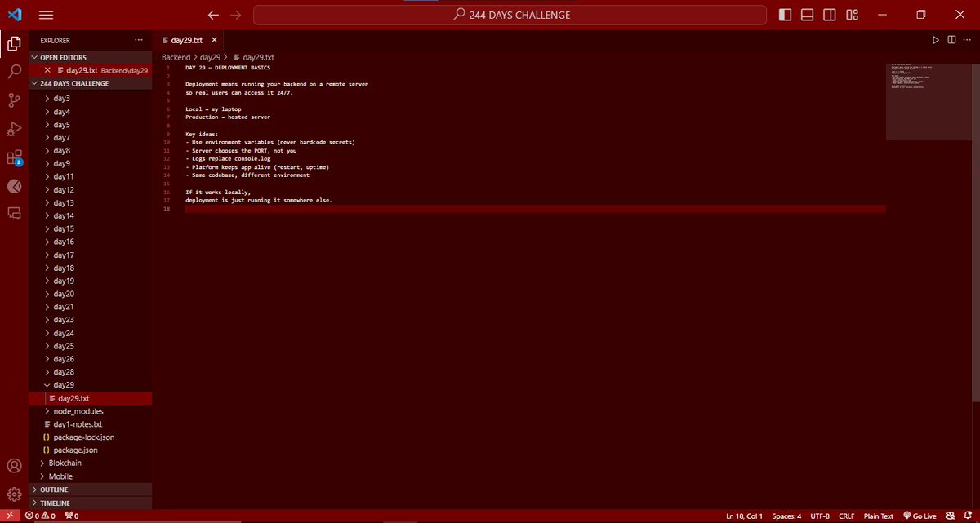980x523 pixels.
Task: Place cursor on empty line 18
Action: point(535,209)
